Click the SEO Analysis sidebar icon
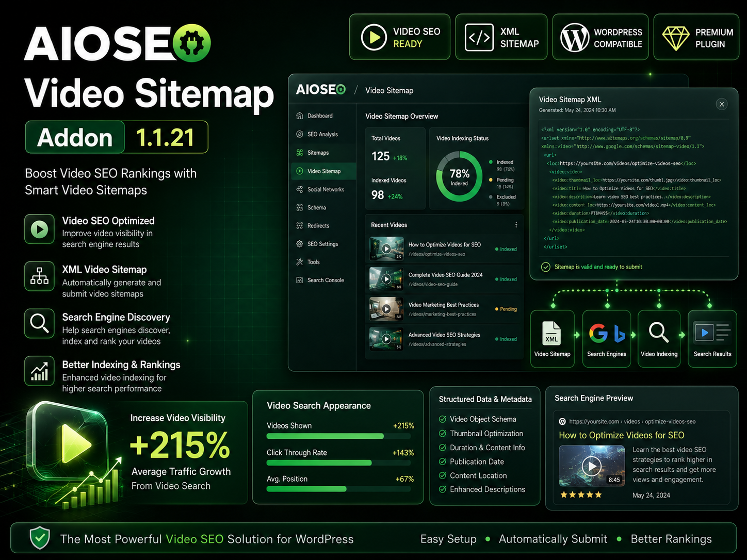Screen dimensions: 747x560 click(x=300, y=134)
